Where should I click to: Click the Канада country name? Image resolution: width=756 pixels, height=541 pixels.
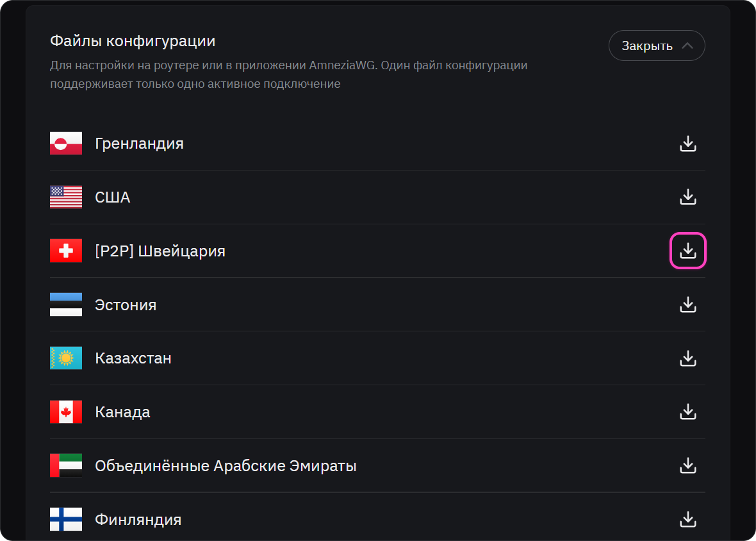(122, 412)
